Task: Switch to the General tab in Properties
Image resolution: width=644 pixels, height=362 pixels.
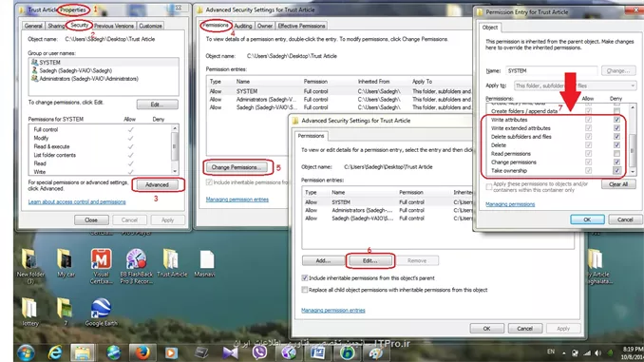Action: tap(33, 26)
